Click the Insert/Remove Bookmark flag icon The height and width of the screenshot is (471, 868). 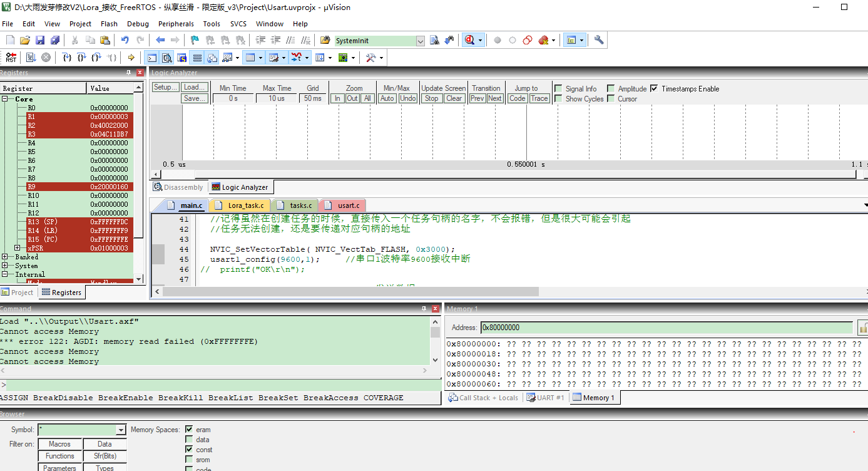click(x=195, y=40)
